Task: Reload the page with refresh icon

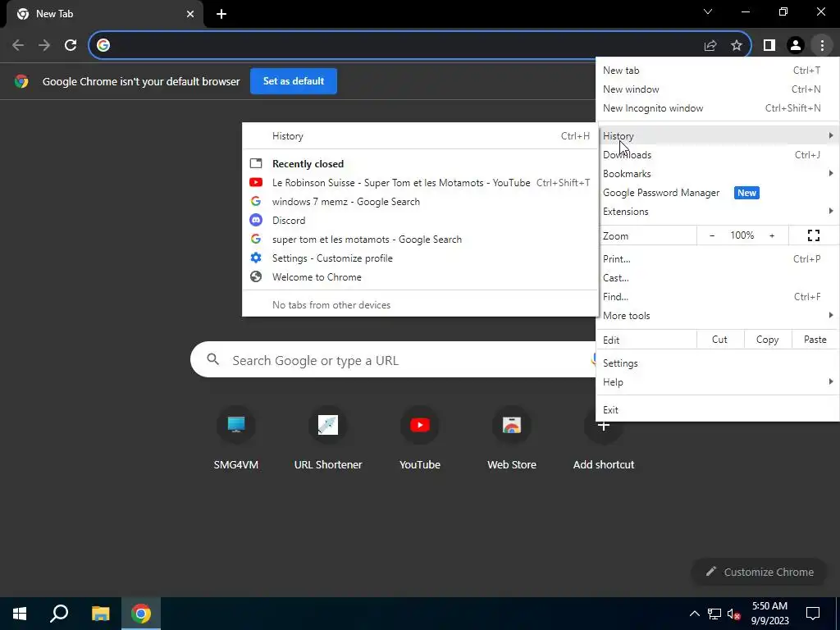Action: point(71,45)
